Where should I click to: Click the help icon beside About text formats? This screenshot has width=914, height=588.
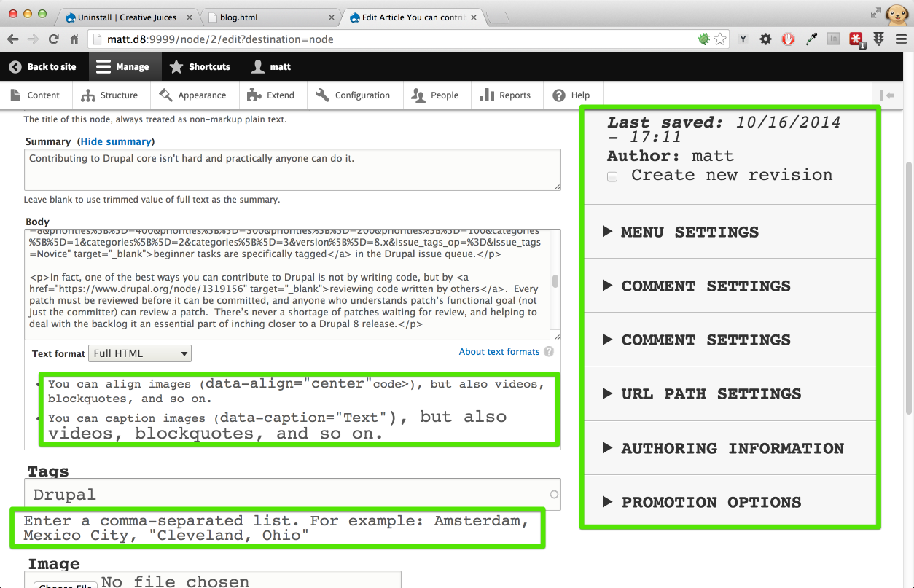[x=549, y=351]
